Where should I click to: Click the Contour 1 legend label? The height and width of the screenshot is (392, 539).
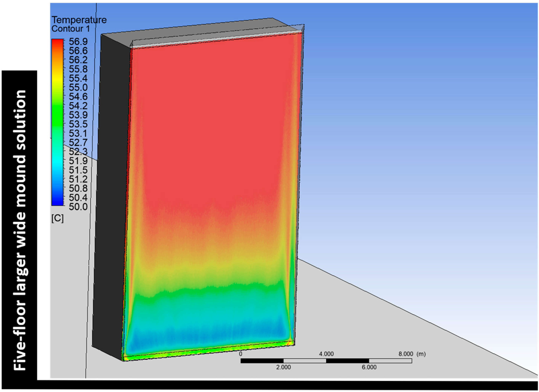tap(71, 29)
